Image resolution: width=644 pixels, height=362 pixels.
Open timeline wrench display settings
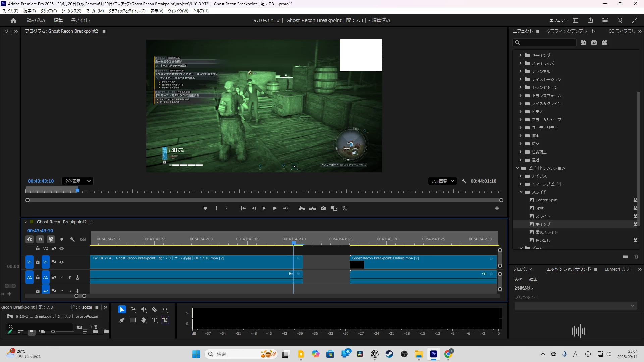tap(72, 239)
